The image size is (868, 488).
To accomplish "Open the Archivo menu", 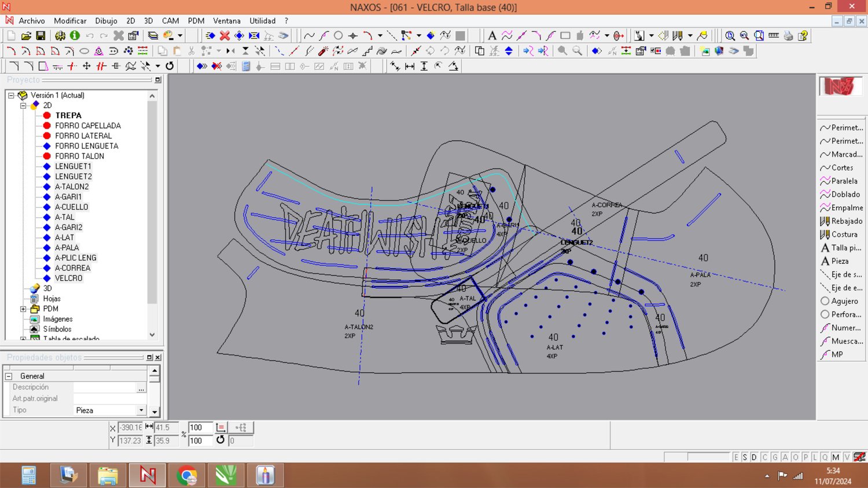I will [x=32, y=21].
